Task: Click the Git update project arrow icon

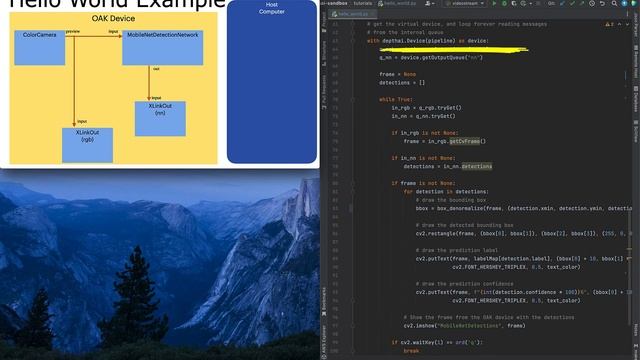Action: tap(562, 3)
